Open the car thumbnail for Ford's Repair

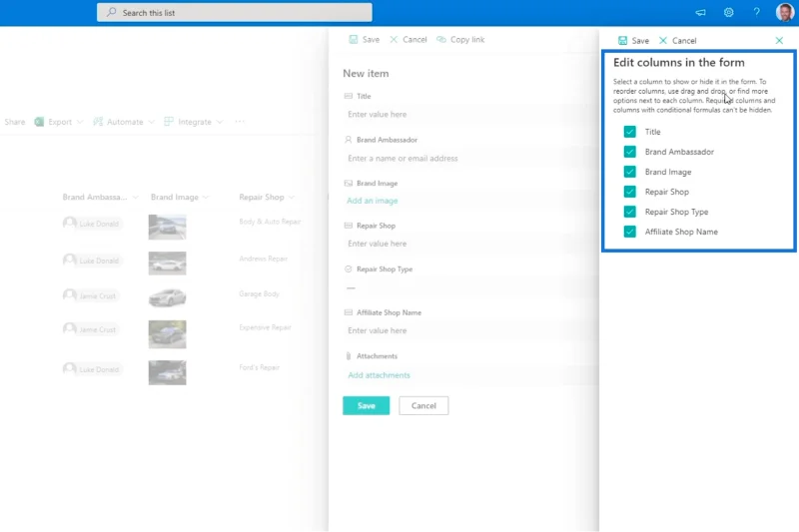point(167,372)
